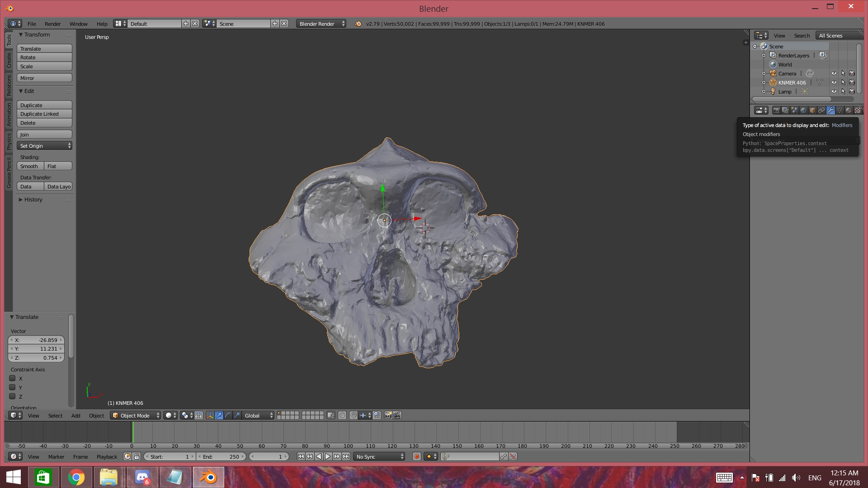Open the 3D view Add menu
The image size is (868, 488).
point(75,415)
